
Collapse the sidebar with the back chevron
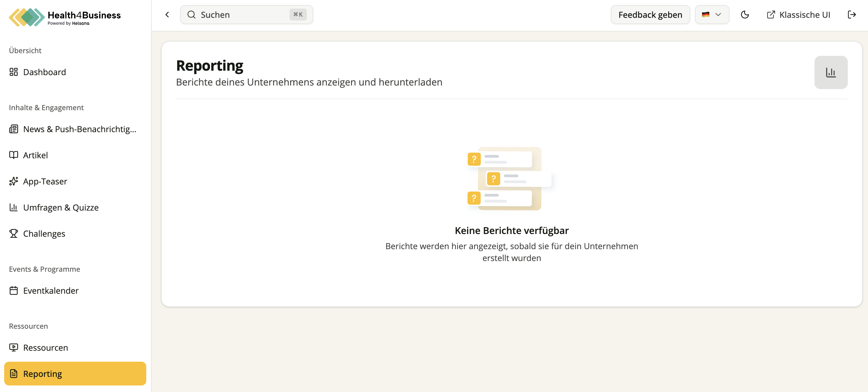[x=167, y=15]
